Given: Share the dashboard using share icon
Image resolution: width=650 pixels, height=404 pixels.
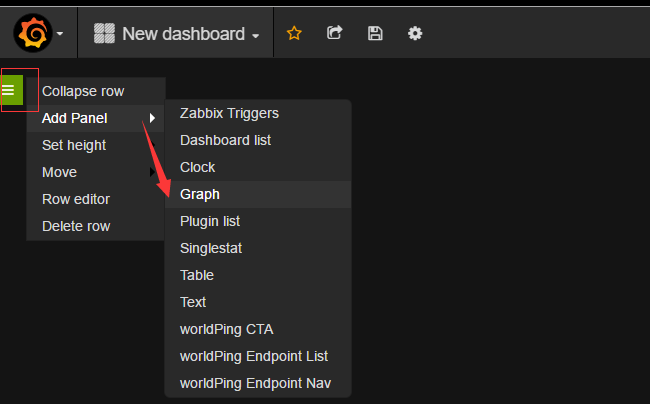Looking at the screenshot, I should click(335, 33).
